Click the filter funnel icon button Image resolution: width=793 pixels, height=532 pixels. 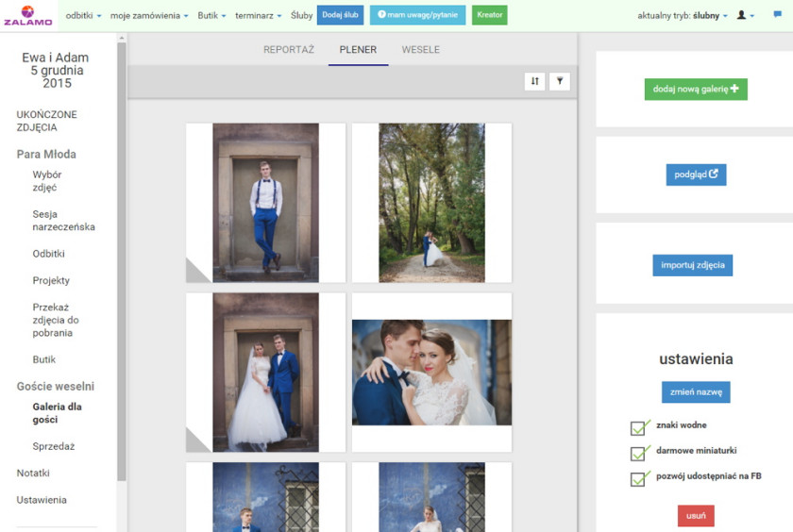(560, 81)
